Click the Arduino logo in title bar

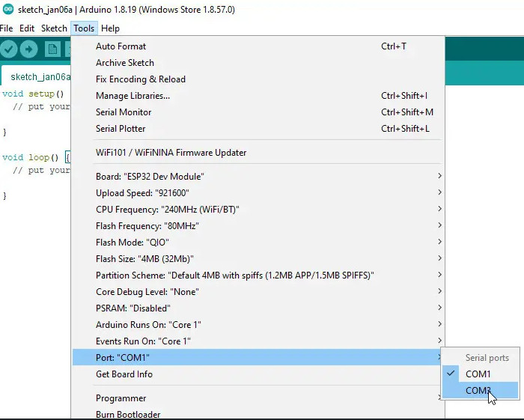(7, 9)
